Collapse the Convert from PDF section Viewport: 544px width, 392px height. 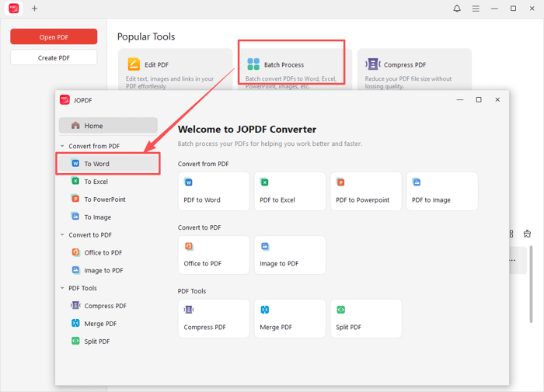(62, 146)
